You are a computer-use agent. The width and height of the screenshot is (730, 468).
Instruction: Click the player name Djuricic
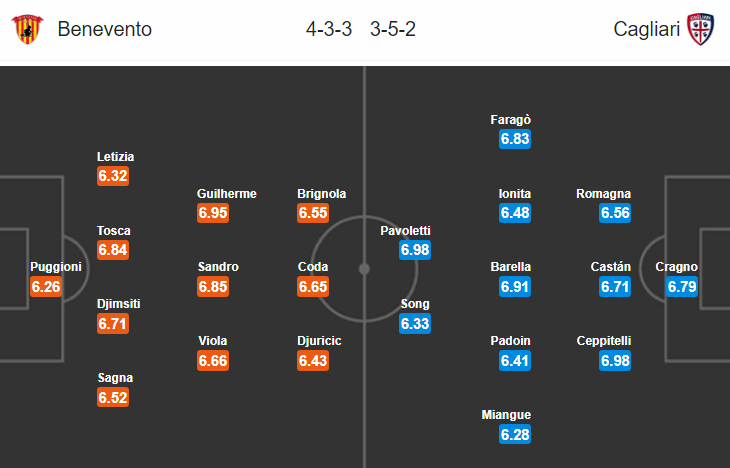click(319, 341)
